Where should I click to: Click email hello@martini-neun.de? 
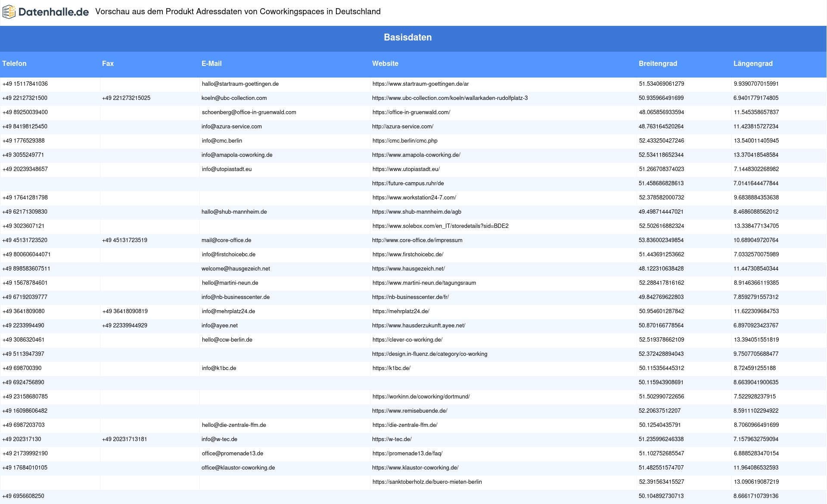230,283
